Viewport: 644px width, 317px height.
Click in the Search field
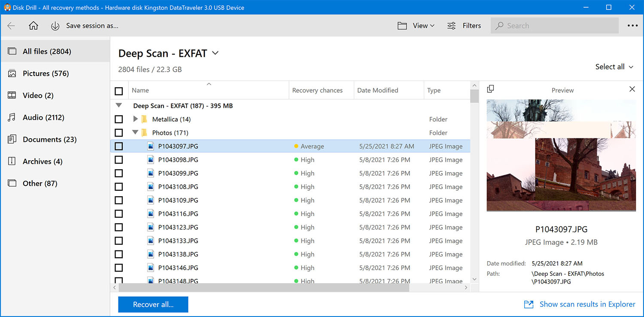(x=558, y=26)
